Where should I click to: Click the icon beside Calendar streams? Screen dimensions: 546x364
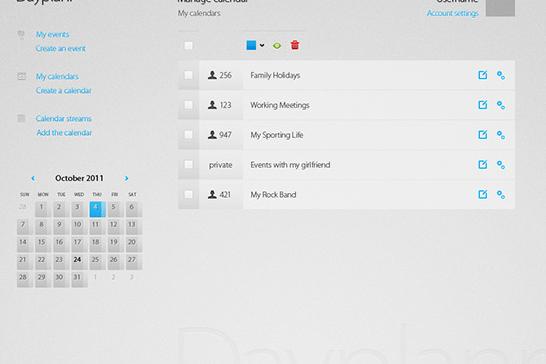click(x=21, y=118)
